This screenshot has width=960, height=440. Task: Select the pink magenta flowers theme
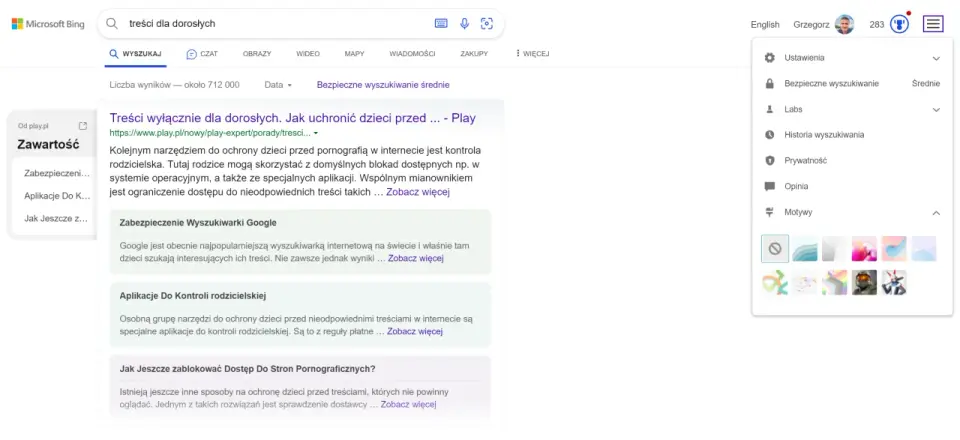click(864, 248)
